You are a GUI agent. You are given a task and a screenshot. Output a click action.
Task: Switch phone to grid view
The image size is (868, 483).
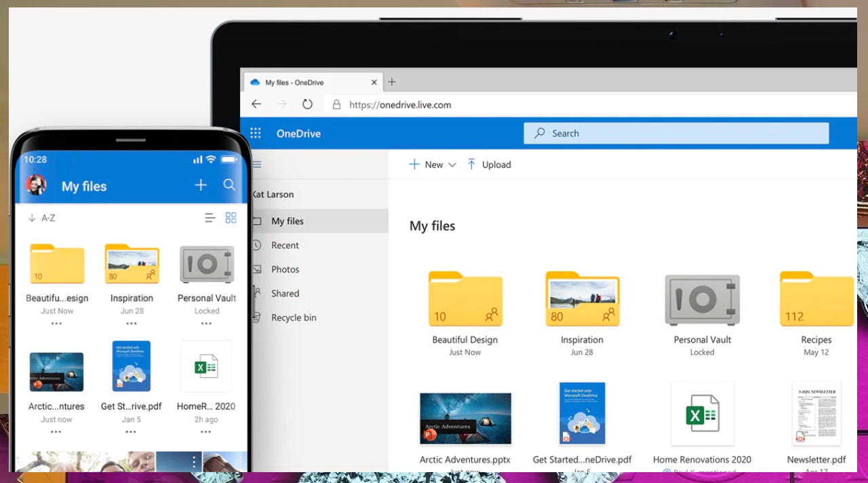click(231, 218)
